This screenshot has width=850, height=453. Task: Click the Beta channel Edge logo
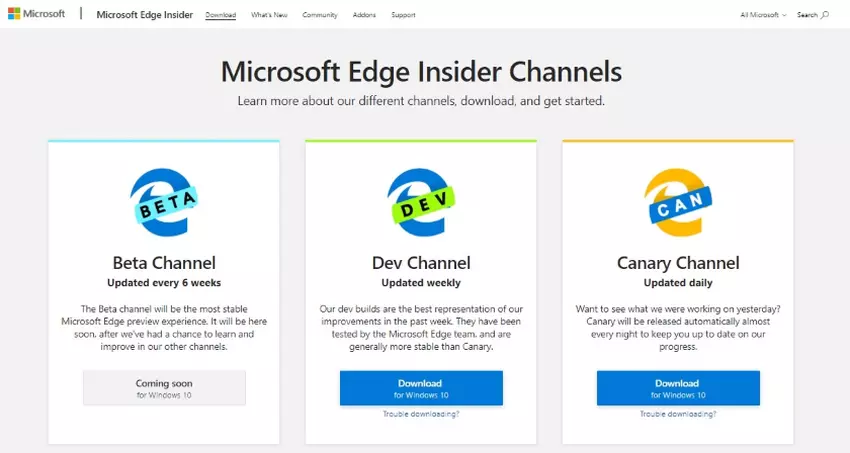[x=163, y=203]
